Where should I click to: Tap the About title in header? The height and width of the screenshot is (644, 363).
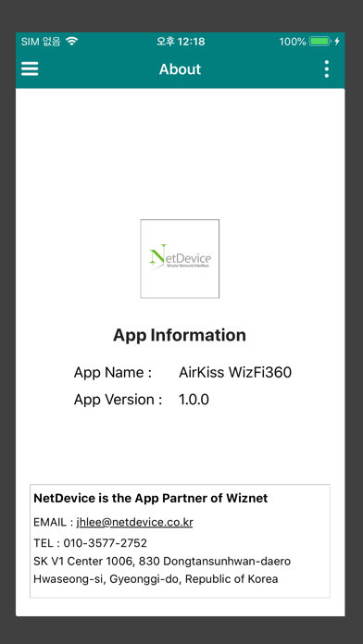[180, 69]
